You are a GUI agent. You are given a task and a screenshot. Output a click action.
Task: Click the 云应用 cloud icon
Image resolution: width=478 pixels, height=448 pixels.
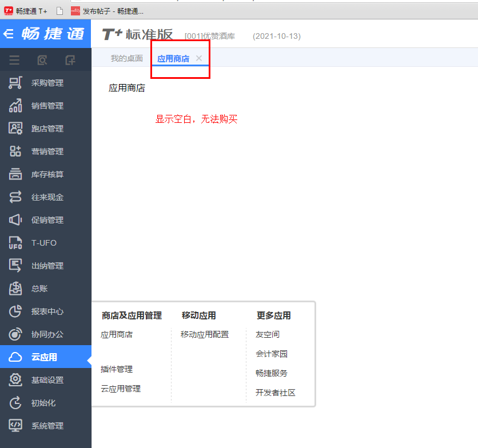[15, 357]
